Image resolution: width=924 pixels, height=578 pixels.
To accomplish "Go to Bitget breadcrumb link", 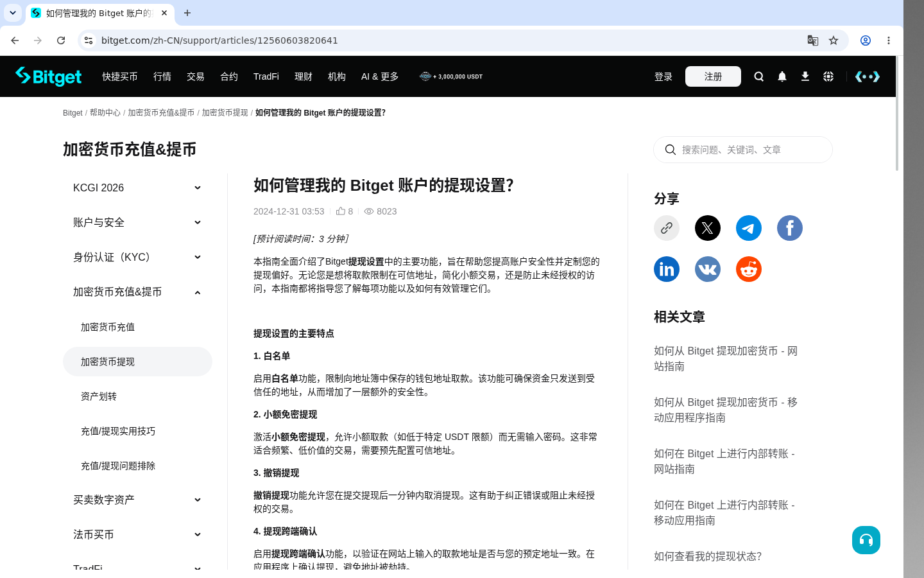I will point(73,112).
